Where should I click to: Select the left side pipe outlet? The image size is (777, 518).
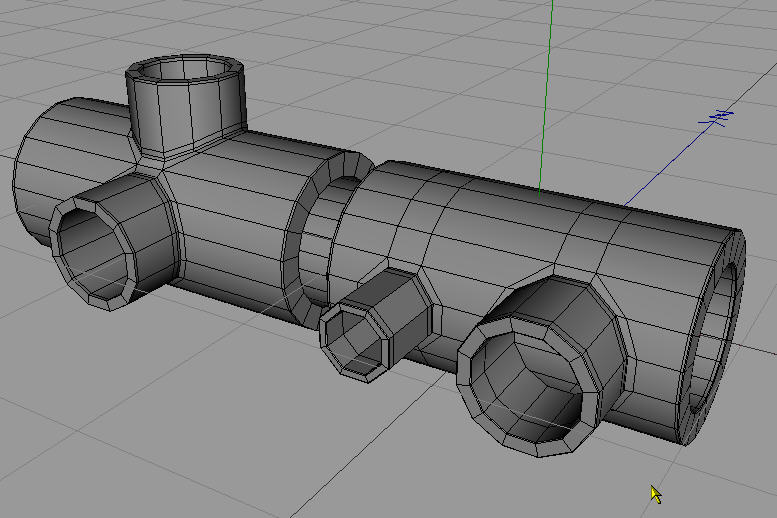(114, 243)
